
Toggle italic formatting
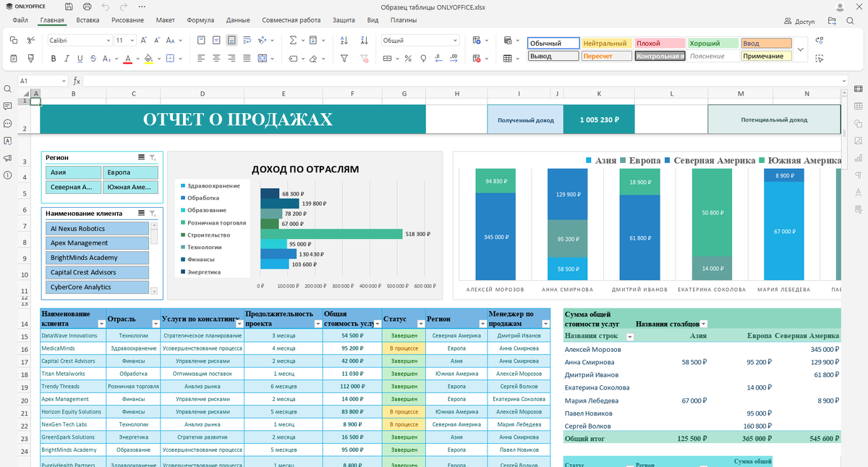[x=67, y=58]
